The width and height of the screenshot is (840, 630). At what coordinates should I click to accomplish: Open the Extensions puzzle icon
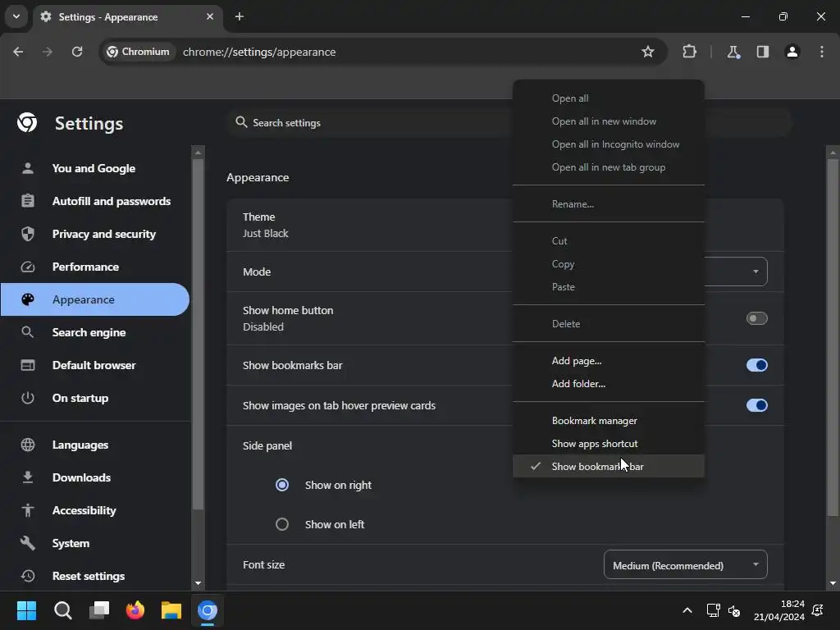pyautogui.click(x=689, y=52)
